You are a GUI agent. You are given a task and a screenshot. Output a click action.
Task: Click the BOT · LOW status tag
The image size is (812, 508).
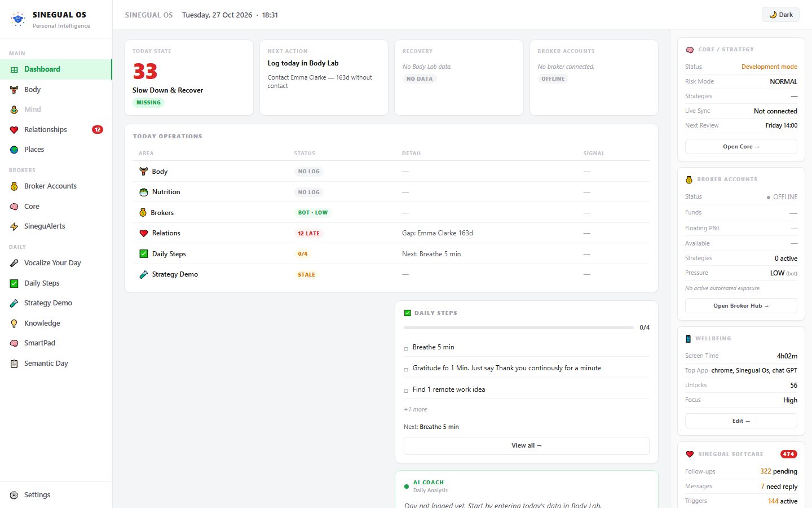313,213
